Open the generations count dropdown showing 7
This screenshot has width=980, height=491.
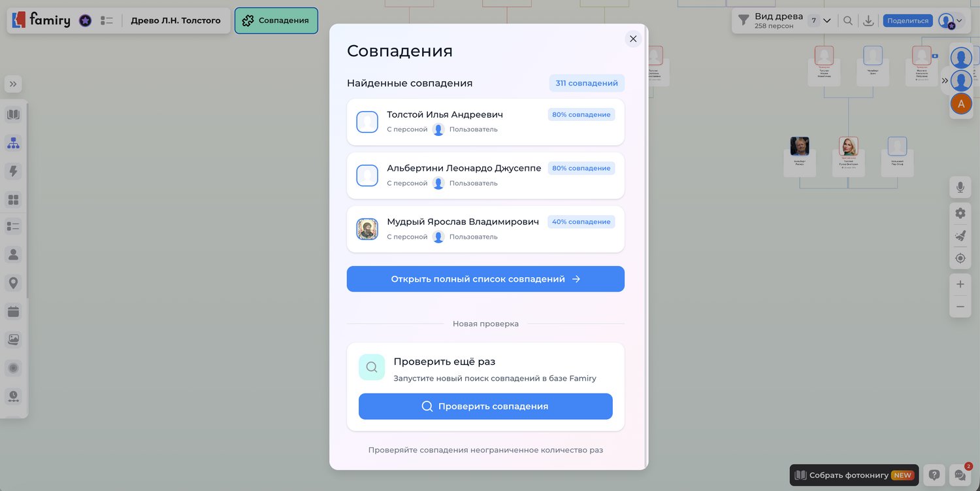click(820, 21)
